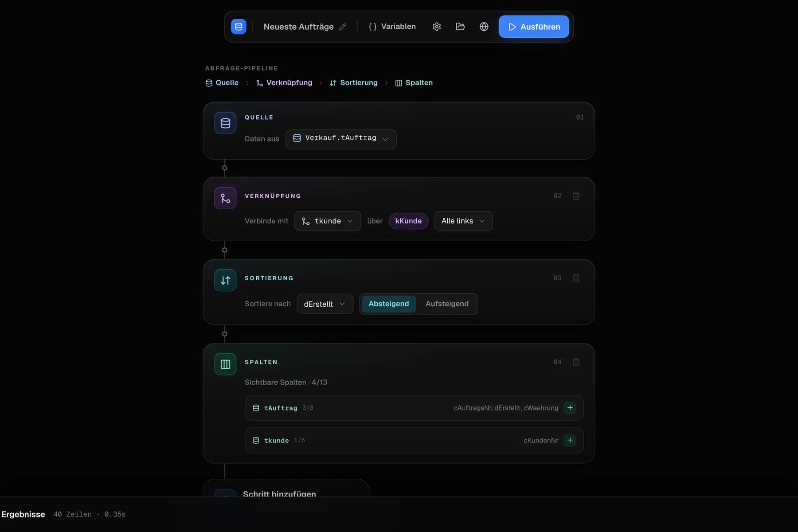Image resolution: width=798 pixels, height=532 pixels.
Task: Run the query with Ausführen
Action: pyautogui.click(x=534, y=27)
